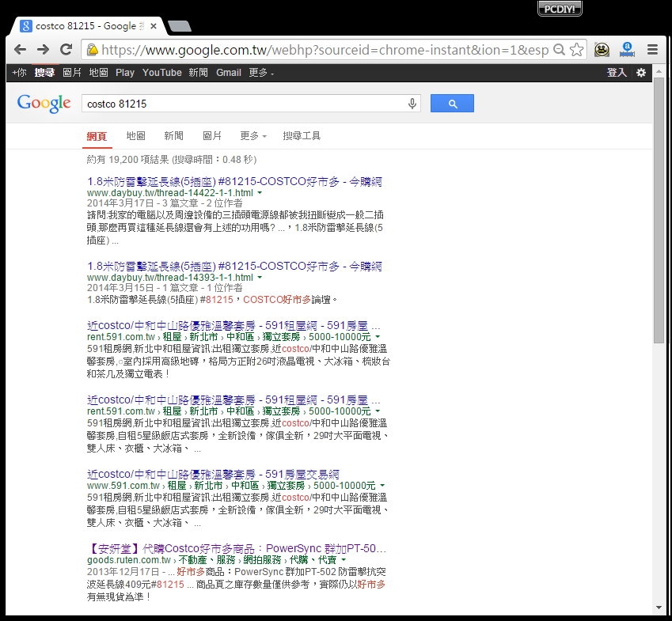Select the 網頁 results tab

97,136
